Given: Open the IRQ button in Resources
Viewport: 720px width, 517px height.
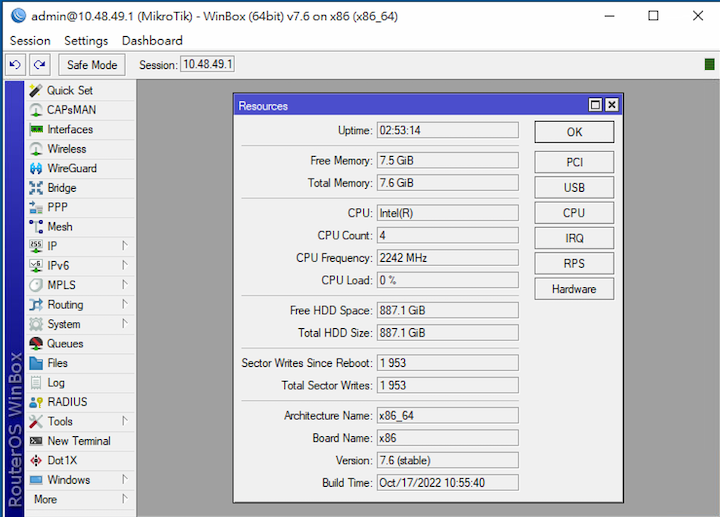Looking at the screenshot, I should click(x=574, y=238).
